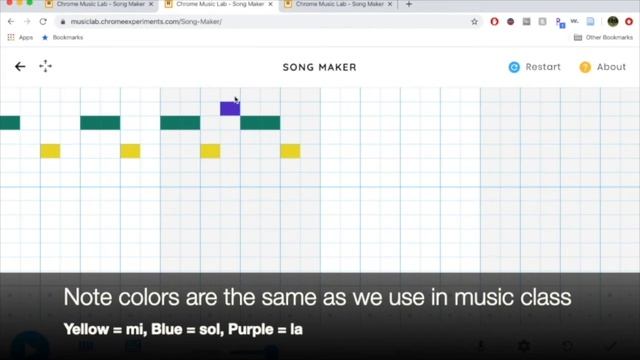This screenshot has width=640, height=360.
Task: Open Other Bookmarks folder
Action: tap(603, 38)
